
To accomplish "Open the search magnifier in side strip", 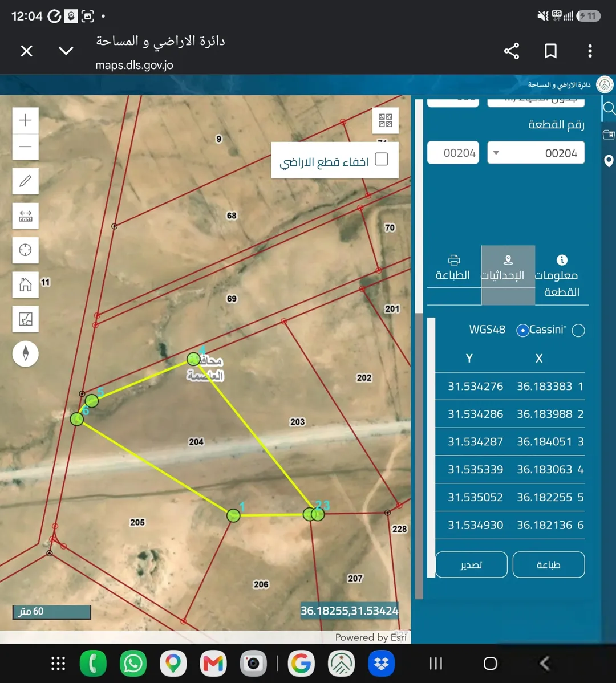I will [x=609, y=108].
